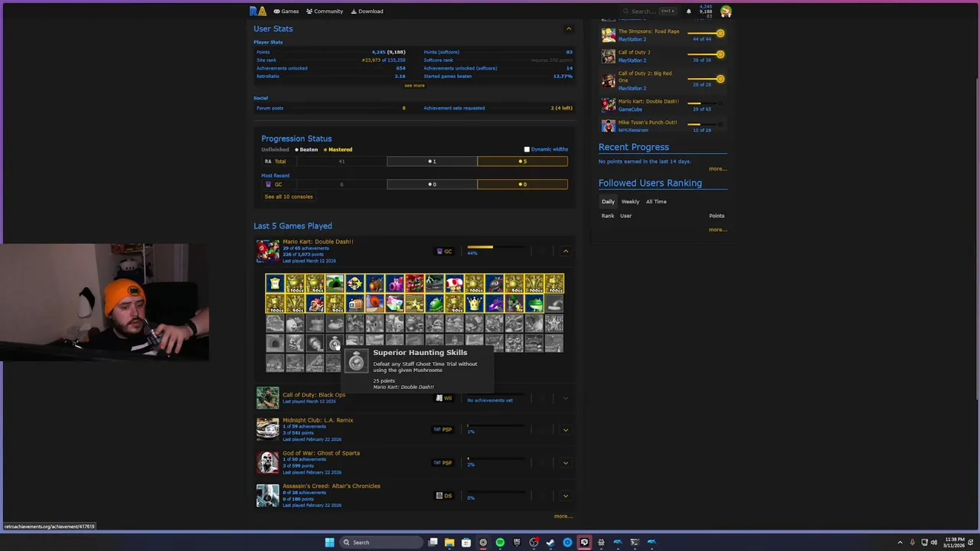
Task: Open the green tunnel achievement badge
Action: pos(335,284)
